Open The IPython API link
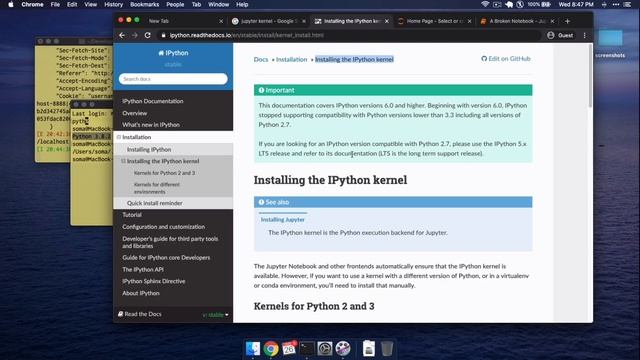Image resolution: width=640 pixels, height=360 pixels. [x=142, y=270]
